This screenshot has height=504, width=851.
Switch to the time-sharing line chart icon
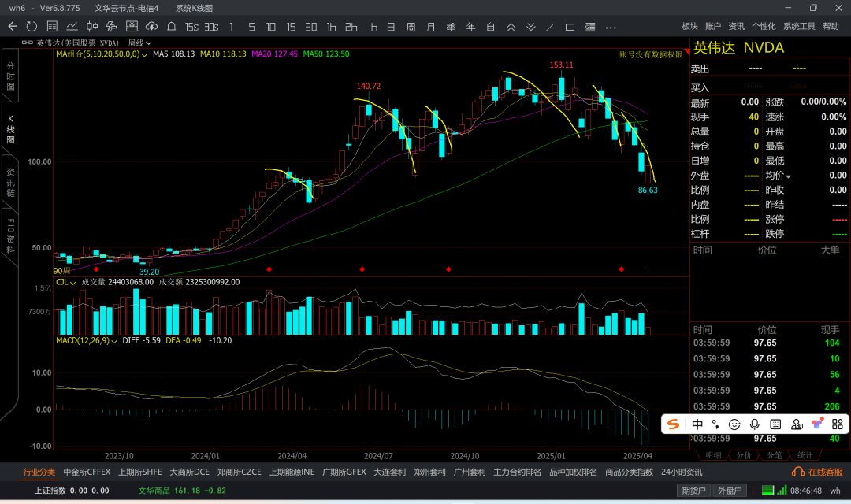72,27
